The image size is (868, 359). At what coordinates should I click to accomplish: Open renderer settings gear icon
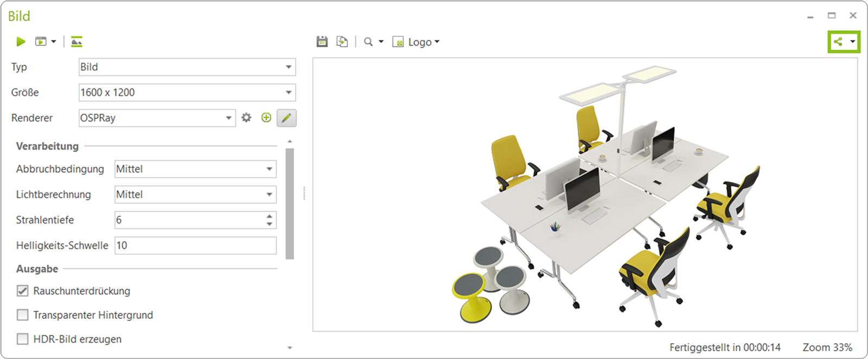[x=246, y=118]
